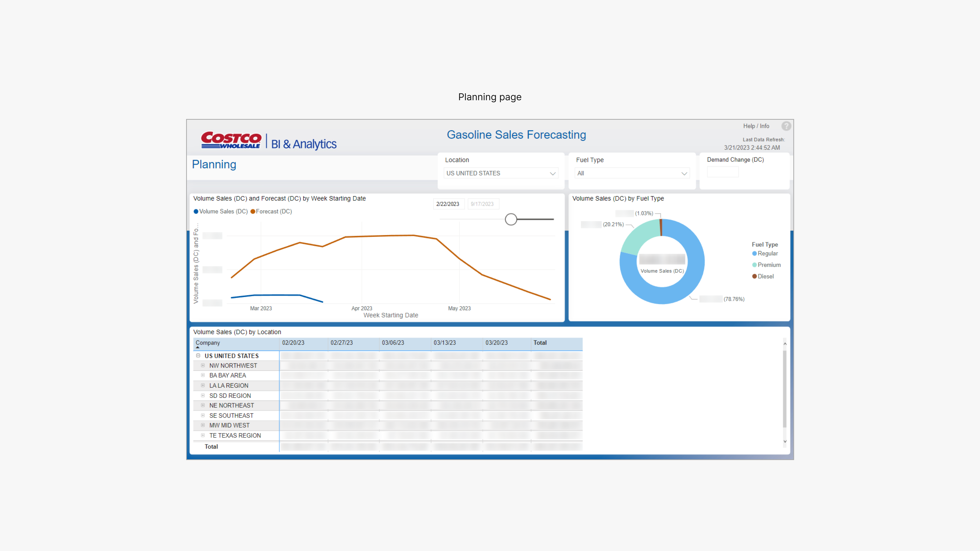Click the Last Data Refresh timestamp

(752, 148)
